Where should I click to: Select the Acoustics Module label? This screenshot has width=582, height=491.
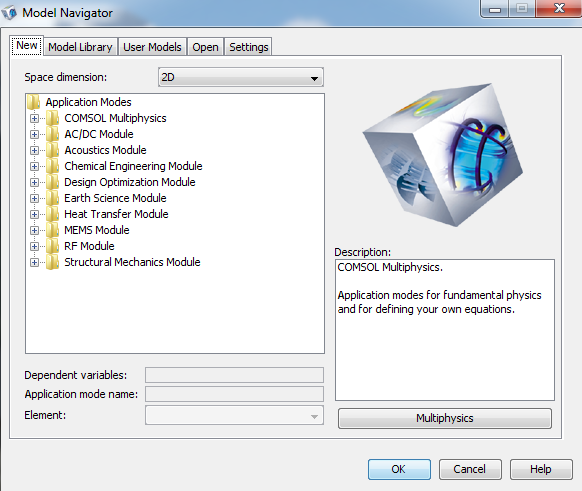click(105, 150)
